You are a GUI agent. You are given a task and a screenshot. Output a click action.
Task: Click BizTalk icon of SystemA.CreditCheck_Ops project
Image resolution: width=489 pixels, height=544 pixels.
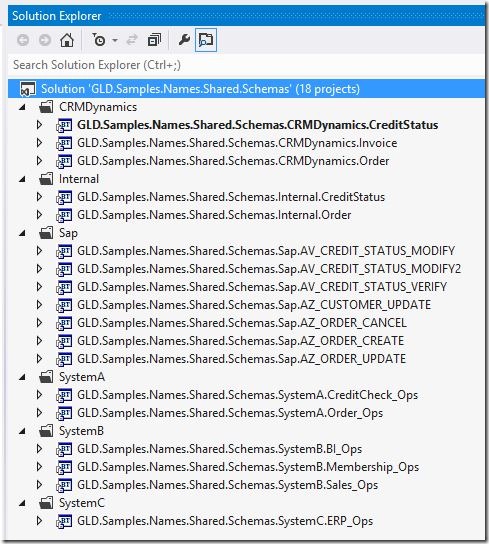64,395
